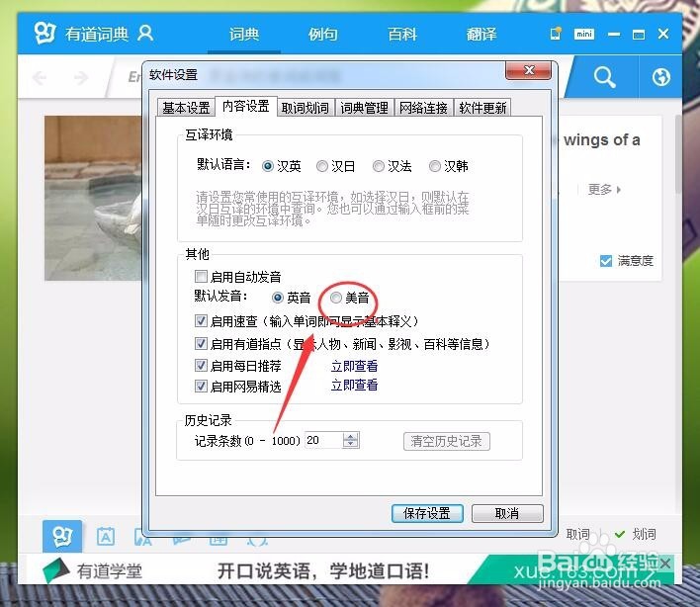Toggle 启用速查 checkbox
The image size is (700, 607).
(x=201, y=320)
